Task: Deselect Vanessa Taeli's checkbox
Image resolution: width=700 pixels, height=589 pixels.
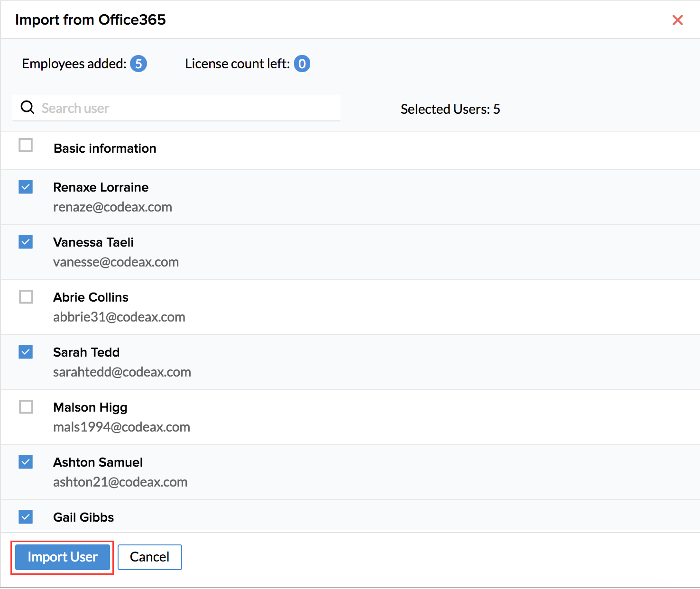Action: click(26, 242)
